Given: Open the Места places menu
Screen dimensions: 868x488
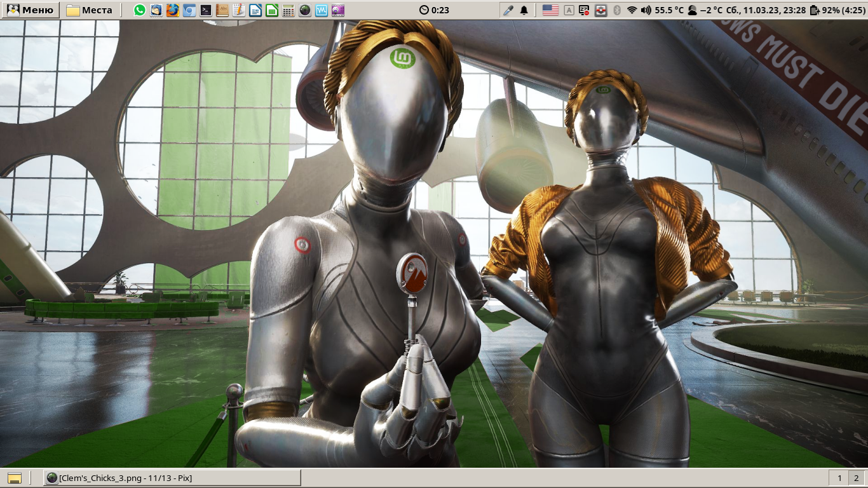Looking at the screenshot, I should pos(90,10).
